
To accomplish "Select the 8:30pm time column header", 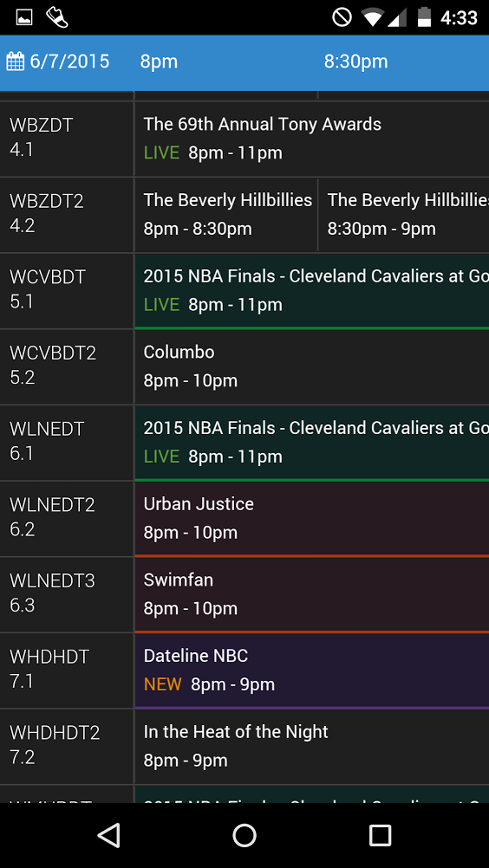I will 355,62.
